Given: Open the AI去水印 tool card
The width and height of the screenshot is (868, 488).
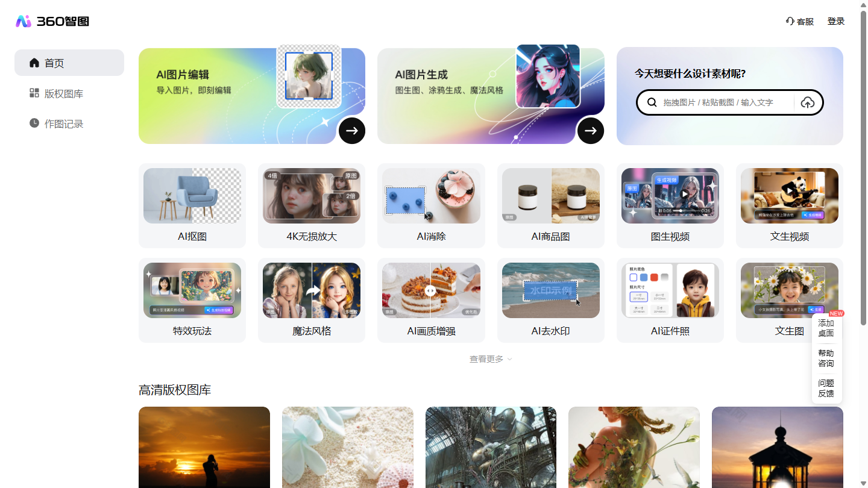Looking at the screenshot, I should 551,300.
